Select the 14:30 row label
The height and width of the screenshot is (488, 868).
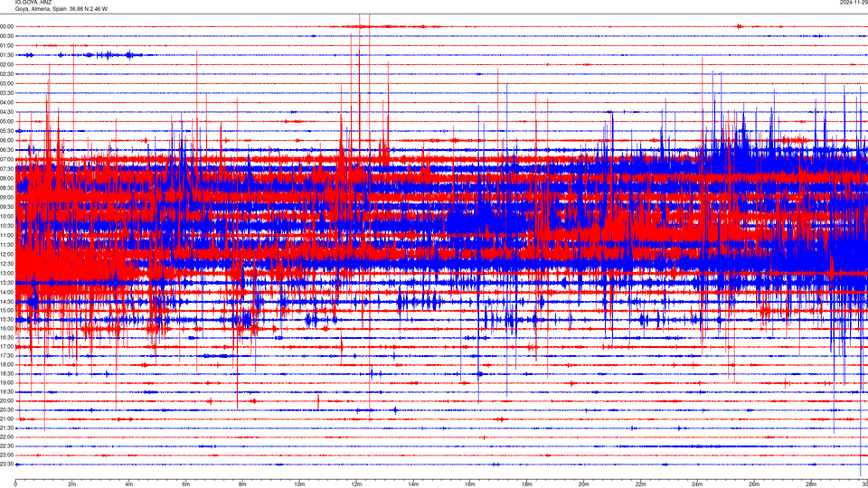[x=7, y=302]
